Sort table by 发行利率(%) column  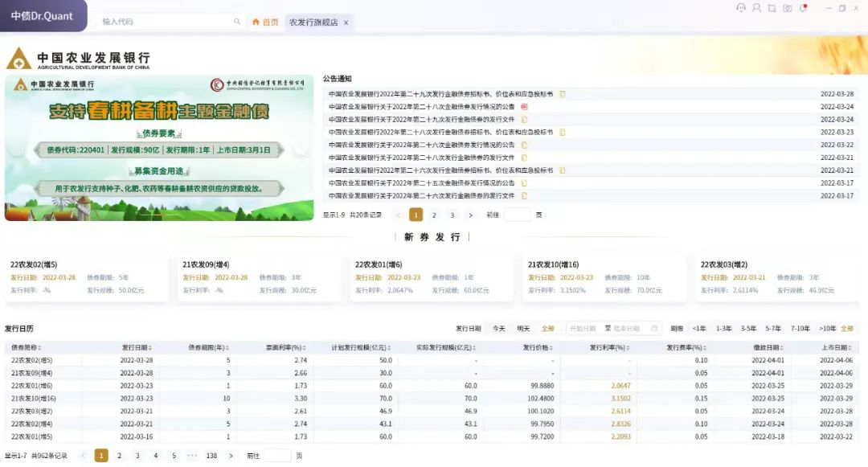[609, 348]
